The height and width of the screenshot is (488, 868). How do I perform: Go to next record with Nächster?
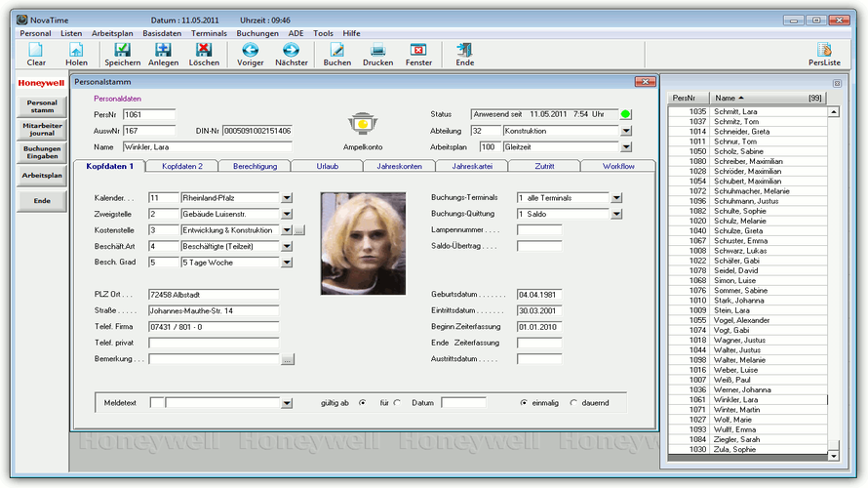tap(291, 51)
